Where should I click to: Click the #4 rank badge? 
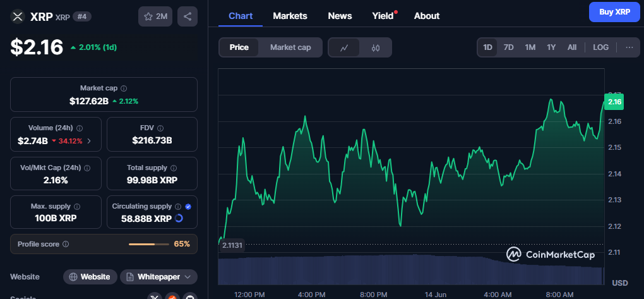[x=82, y=16]
